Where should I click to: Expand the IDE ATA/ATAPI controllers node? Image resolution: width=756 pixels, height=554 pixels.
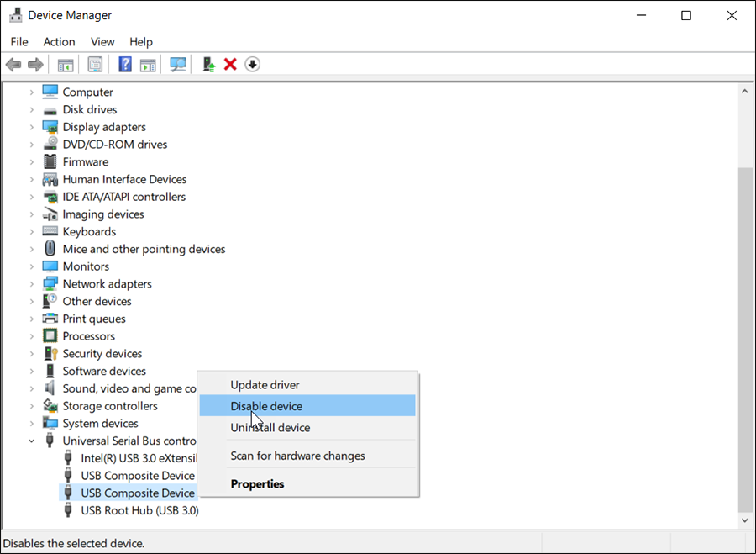point(31,197)
